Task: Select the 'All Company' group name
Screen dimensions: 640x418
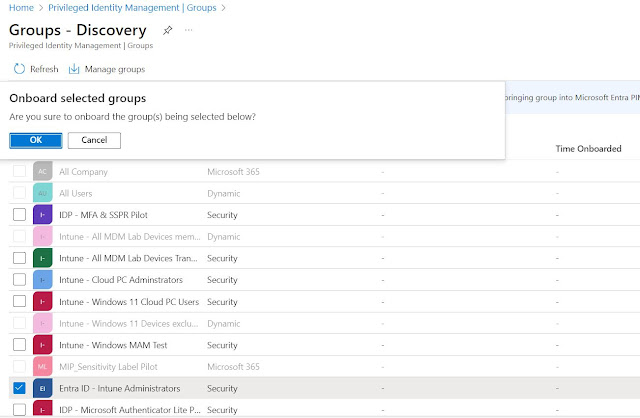Action: pyautogui.click(x=83, y=172)
